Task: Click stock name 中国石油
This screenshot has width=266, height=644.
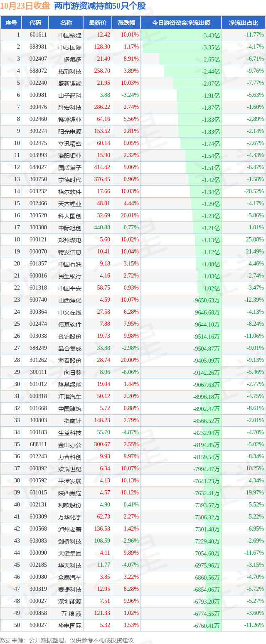Action: click(70, 264)
